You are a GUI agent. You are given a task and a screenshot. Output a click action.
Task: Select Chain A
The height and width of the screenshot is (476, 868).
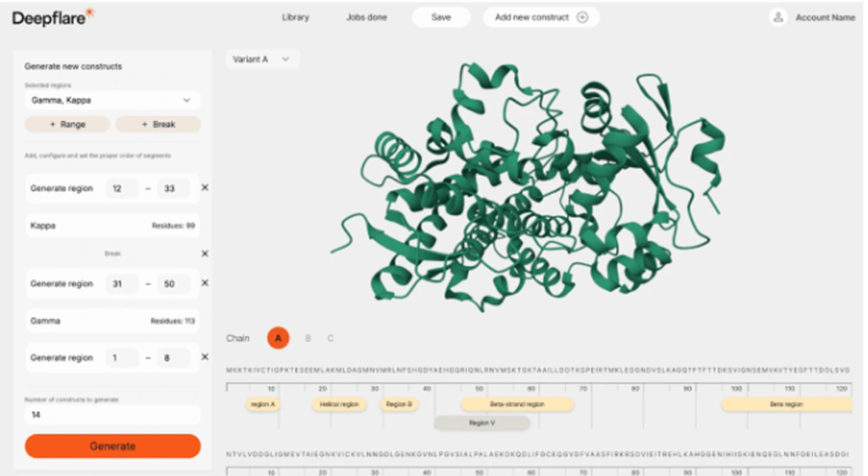(x=278, y=338)
